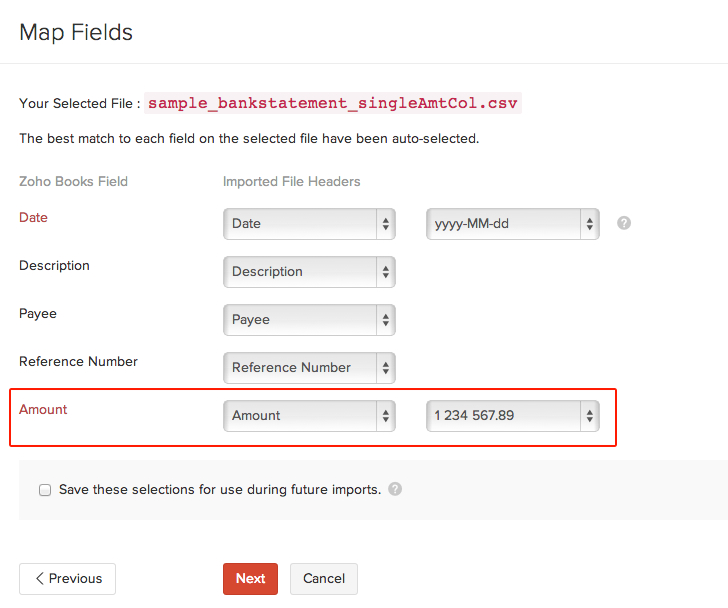
Task: Open the Date header dropdown
Action: pyautogui.click(x=309, y=223)
